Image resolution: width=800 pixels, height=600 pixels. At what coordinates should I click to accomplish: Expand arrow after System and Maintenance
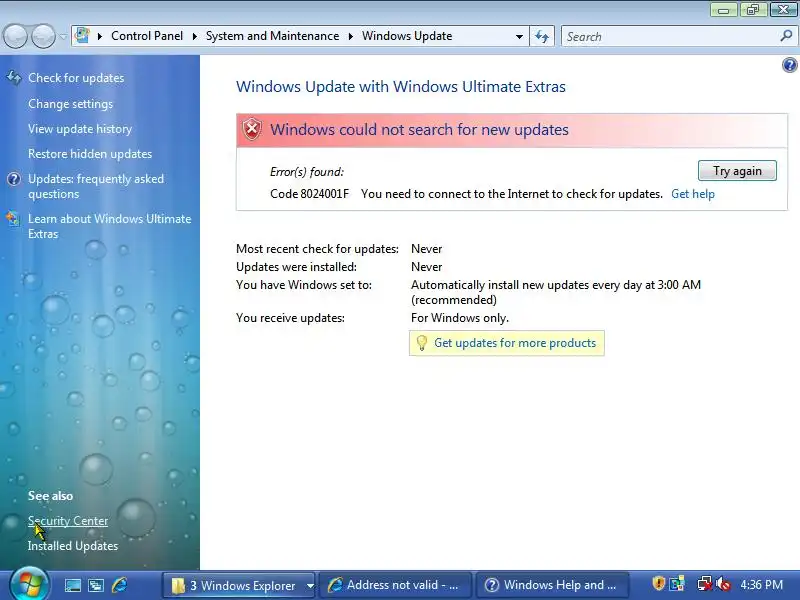[x=351, y=36]
